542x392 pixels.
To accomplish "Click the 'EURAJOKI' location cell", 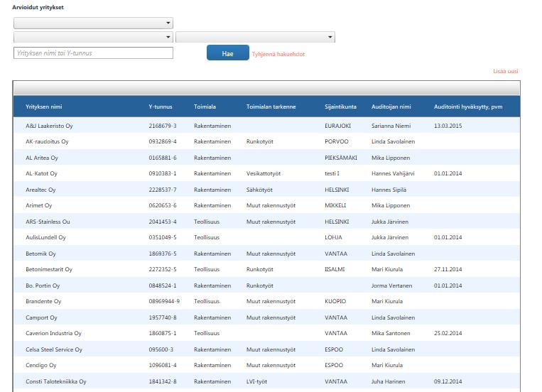I will coord(337,126).
